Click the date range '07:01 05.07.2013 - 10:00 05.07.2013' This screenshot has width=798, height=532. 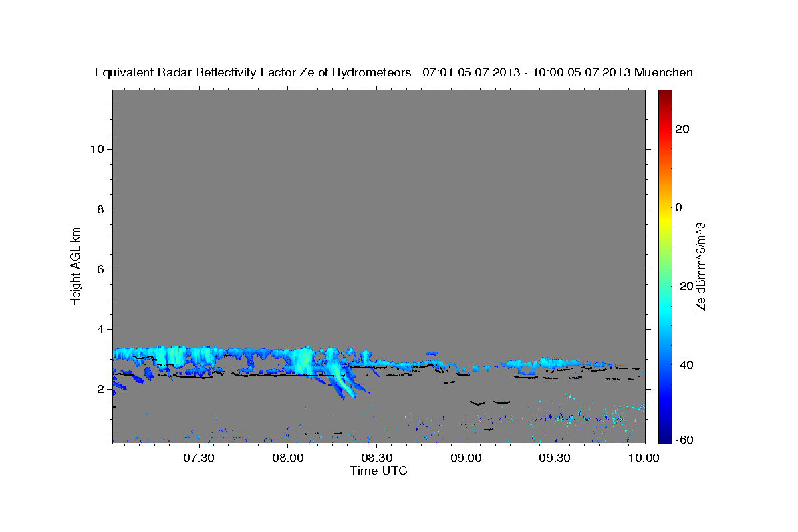pos(527,72)
